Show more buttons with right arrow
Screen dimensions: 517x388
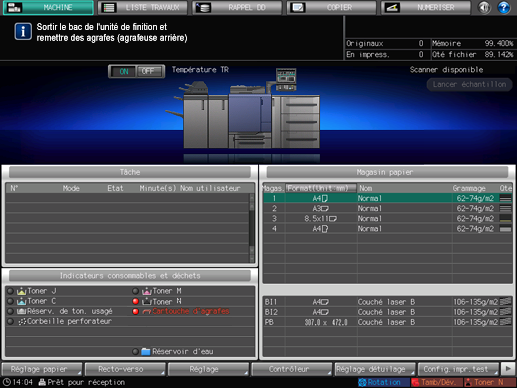point(508,369)
